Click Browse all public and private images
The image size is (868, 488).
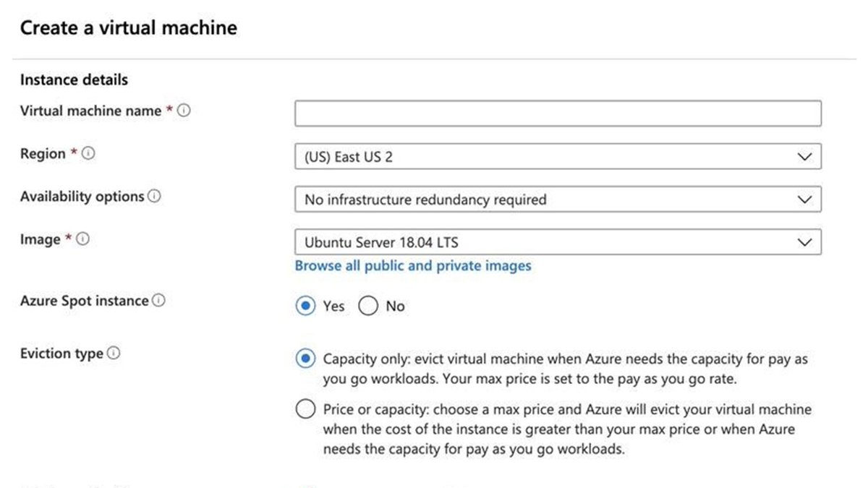412,265
